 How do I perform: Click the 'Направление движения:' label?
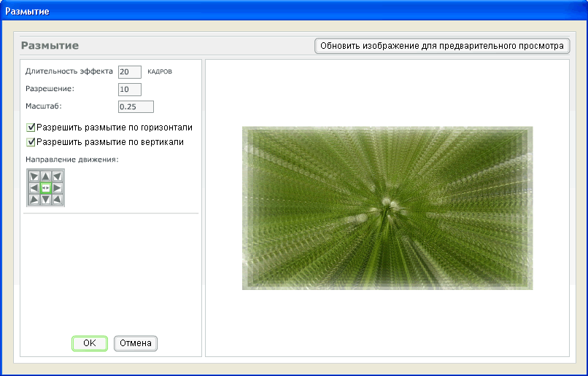click(x=72, y=160)
